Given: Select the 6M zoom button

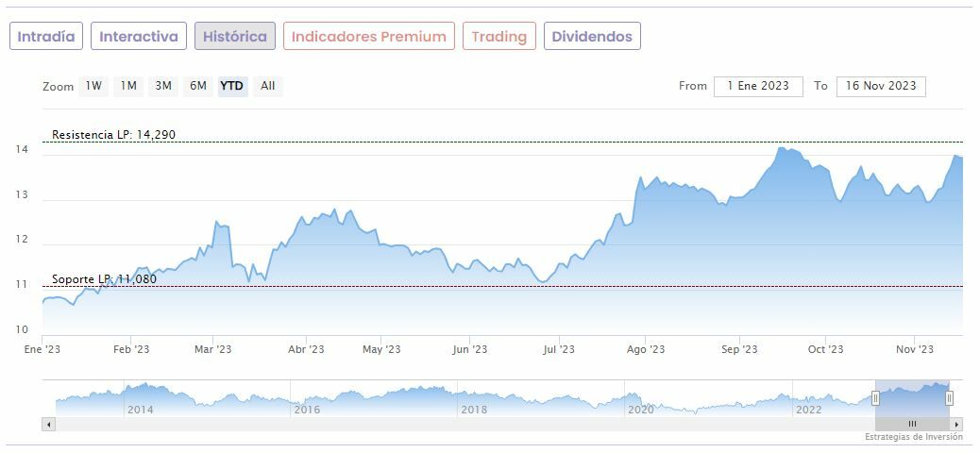Looking at the screenshot, I should pyautogui.click(x=197, y=86).
